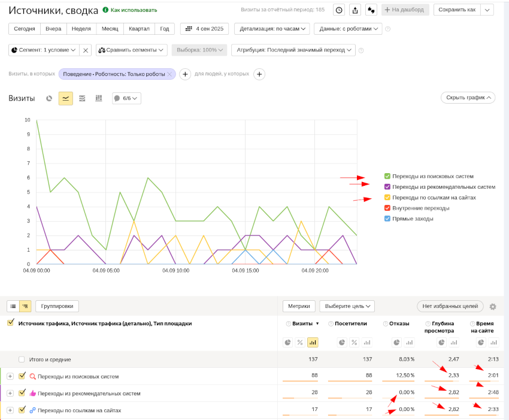509x420 pixels.
Task: Select tree table view icon
Action: pyautogui.click(x=25, y=306)
